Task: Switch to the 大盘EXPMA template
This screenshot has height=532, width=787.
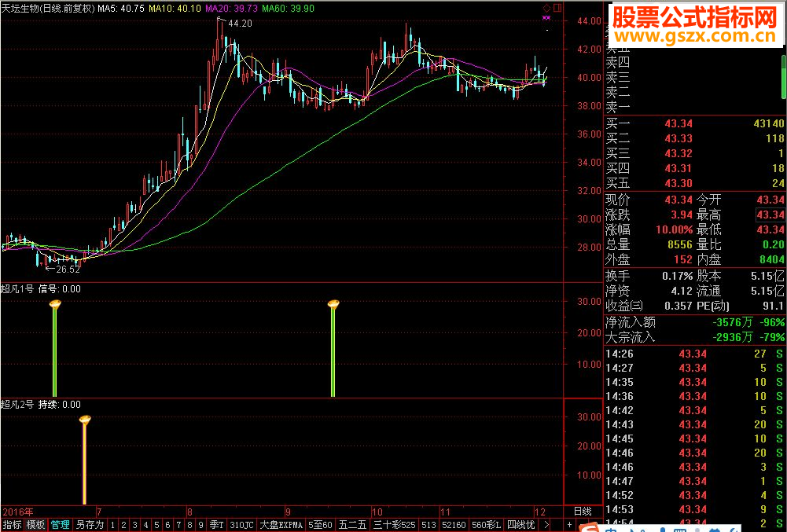Action: 281,525
